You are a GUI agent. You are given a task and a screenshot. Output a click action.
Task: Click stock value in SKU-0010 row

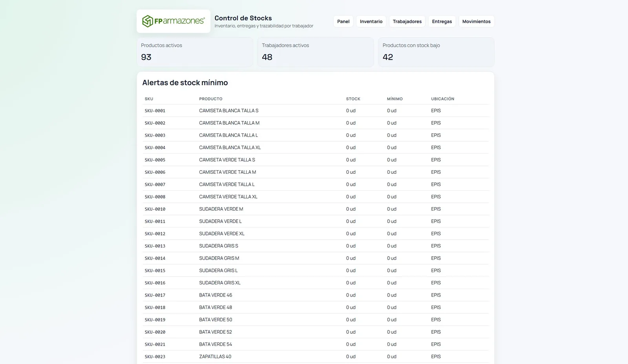[351, 209]
